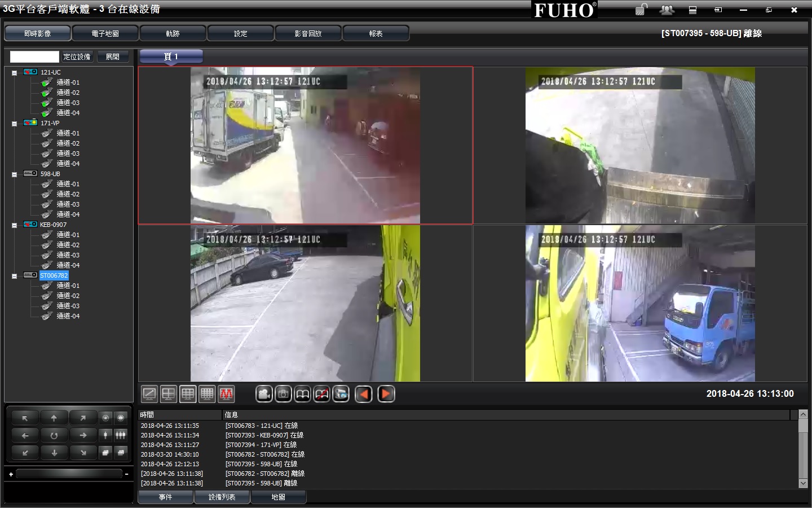
Task: Click the left iris PTZ icon
Action: pyautogui.click(x=105, y=418)
